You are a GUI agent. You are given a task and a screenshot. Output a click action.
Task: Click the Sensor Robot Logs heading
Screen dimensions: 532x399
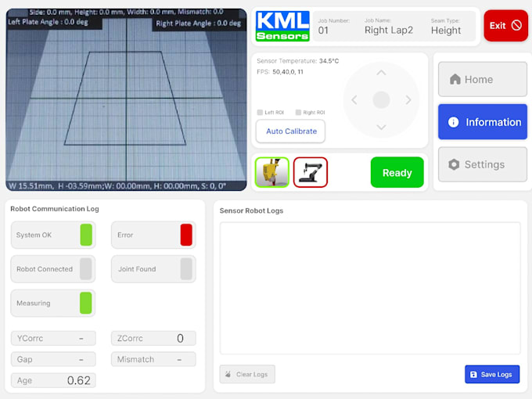(x=251, y=210)
